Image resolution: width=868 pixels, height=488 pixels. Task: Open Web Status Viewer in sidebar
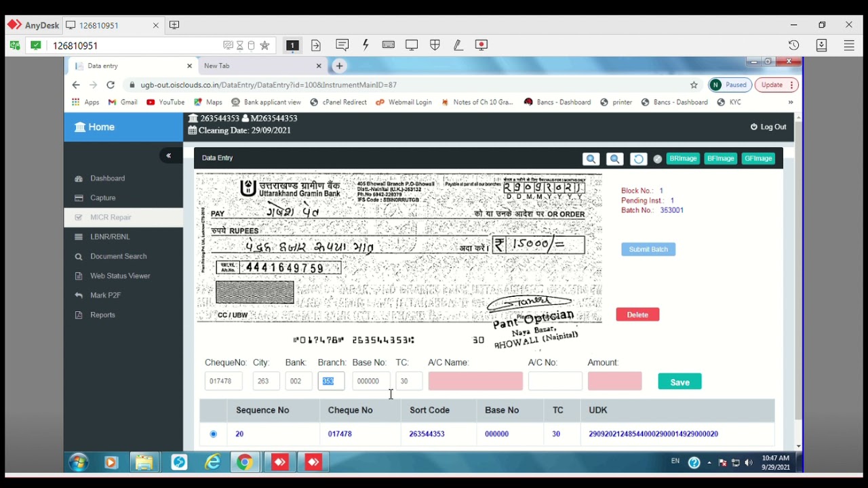point(120,276)
